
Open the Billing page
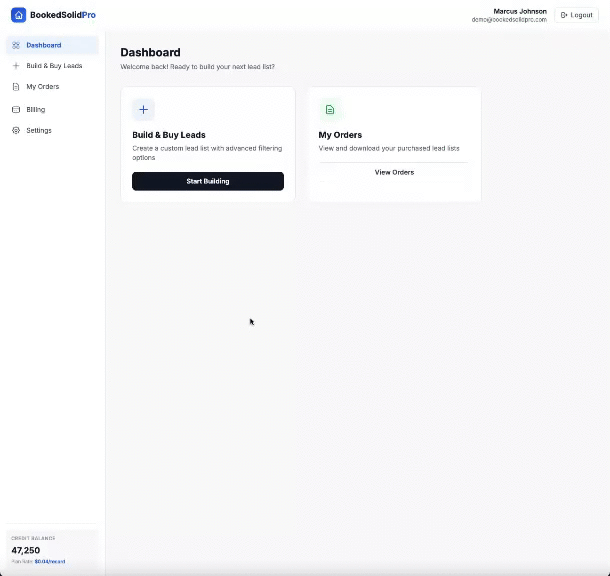pyautogui.click(x=53, y=110)
